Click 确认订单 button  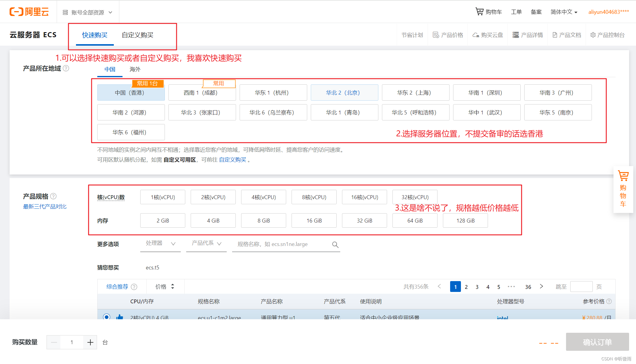pos(597,342)
